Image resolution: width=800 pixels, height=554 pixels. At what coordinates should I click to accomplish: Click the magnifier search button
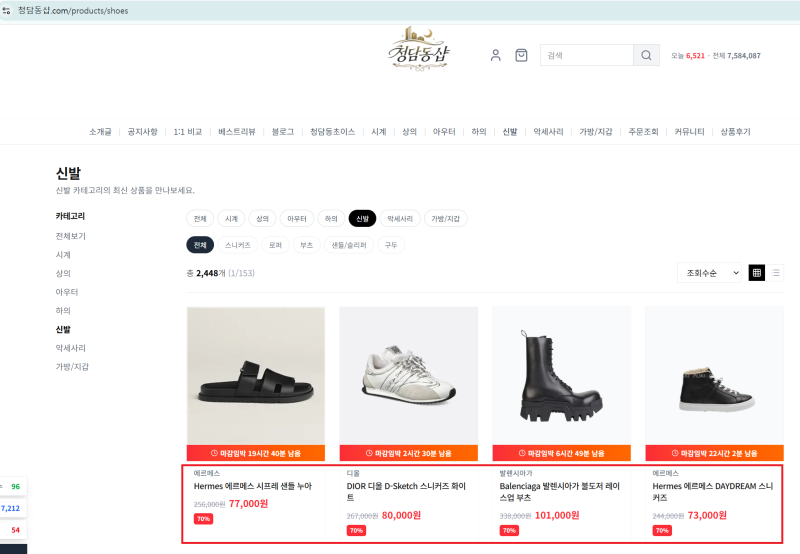(x=647, y=55)
